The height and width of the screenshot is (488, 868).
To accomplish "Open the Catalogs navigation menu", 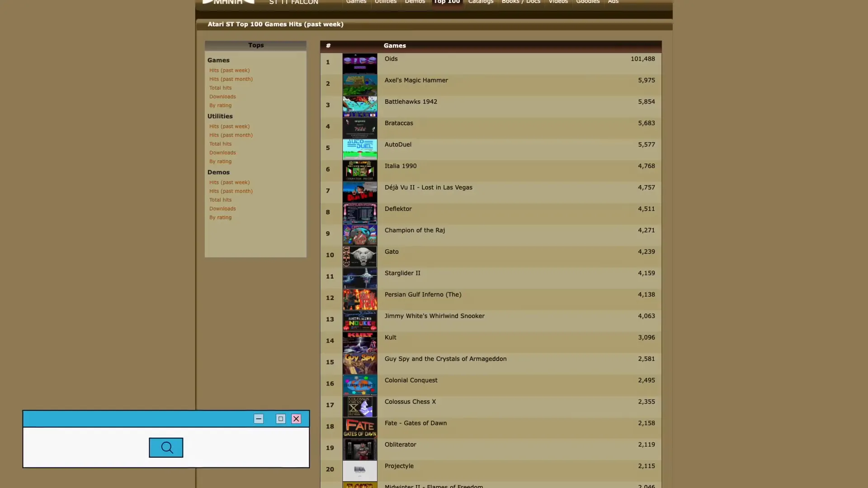I will [x=481, y=2].
